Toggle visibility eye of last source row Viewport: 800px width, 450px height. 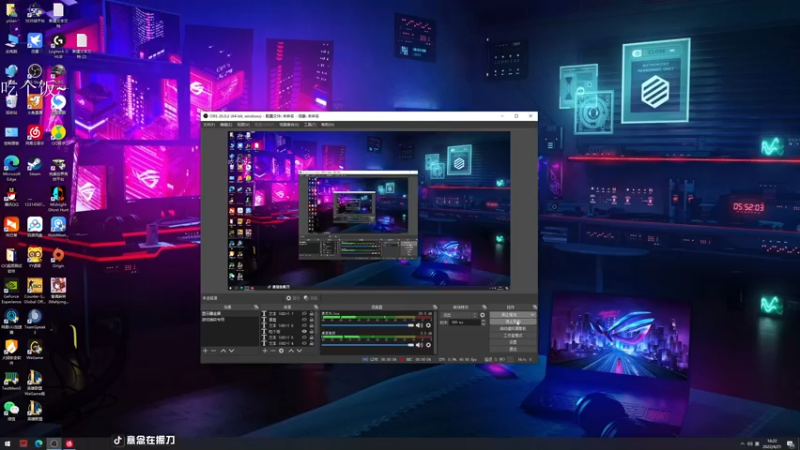point(305,343)
